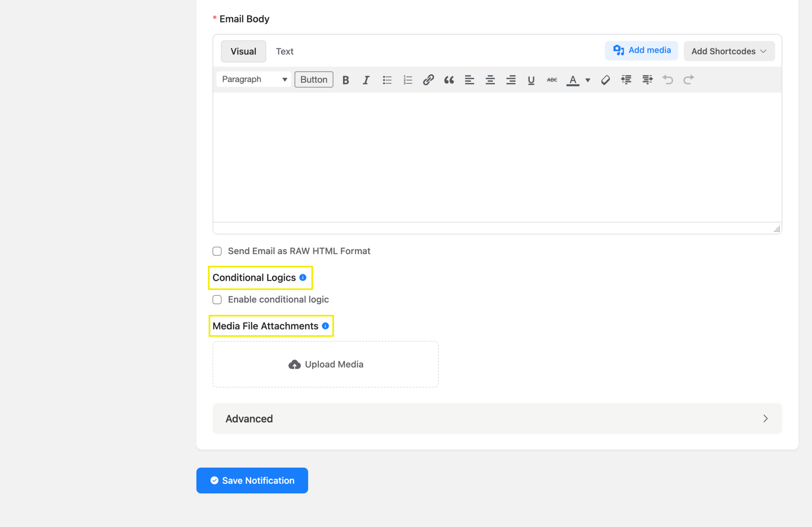Apply bold formatting in the editor

coord(345,80)
